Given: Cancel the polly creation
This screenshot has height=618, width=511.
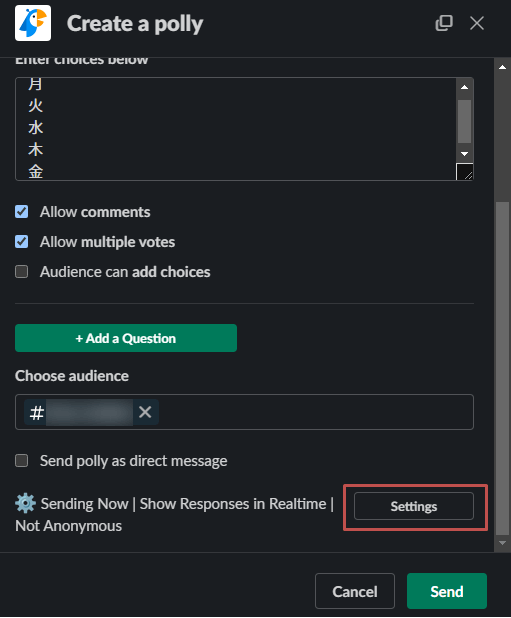Looking at the screenshot, I should (355, 591).
